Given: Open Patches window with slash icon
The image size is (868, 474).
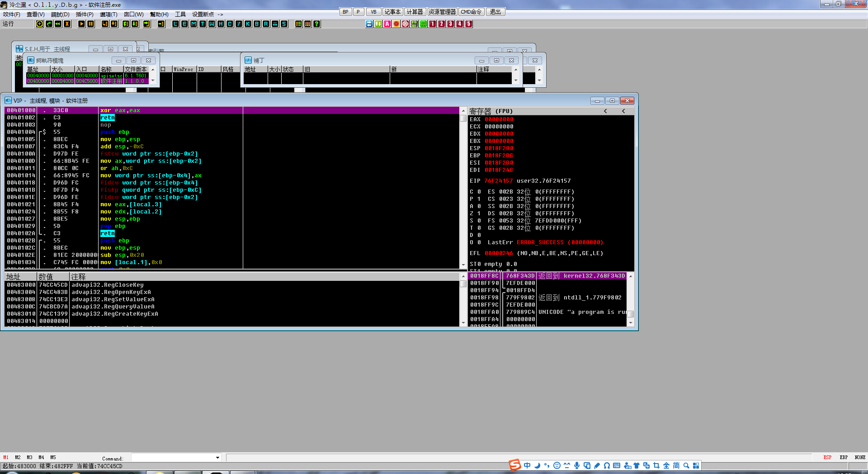Looking at the screenshot, I should click(x=239, y=24).
